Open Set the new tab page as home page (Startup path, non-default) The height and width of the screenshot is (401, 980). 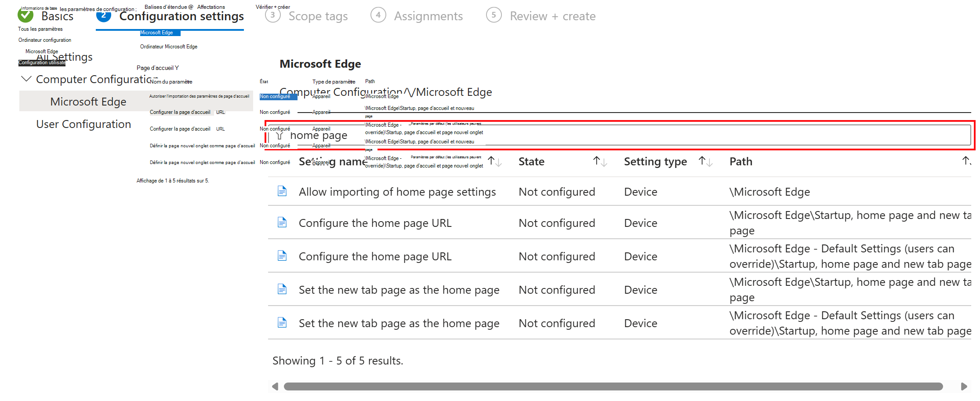pos(399,290)
